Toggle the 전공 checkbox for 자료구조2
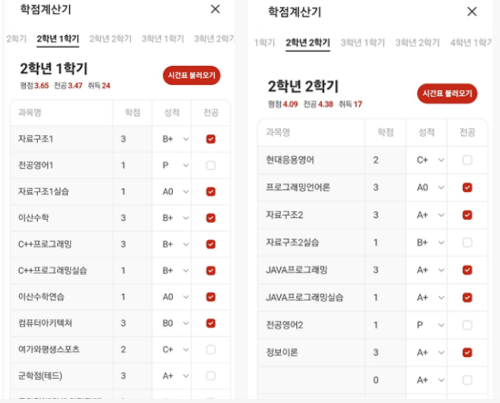Screen dimensions: 500x403 467,215
